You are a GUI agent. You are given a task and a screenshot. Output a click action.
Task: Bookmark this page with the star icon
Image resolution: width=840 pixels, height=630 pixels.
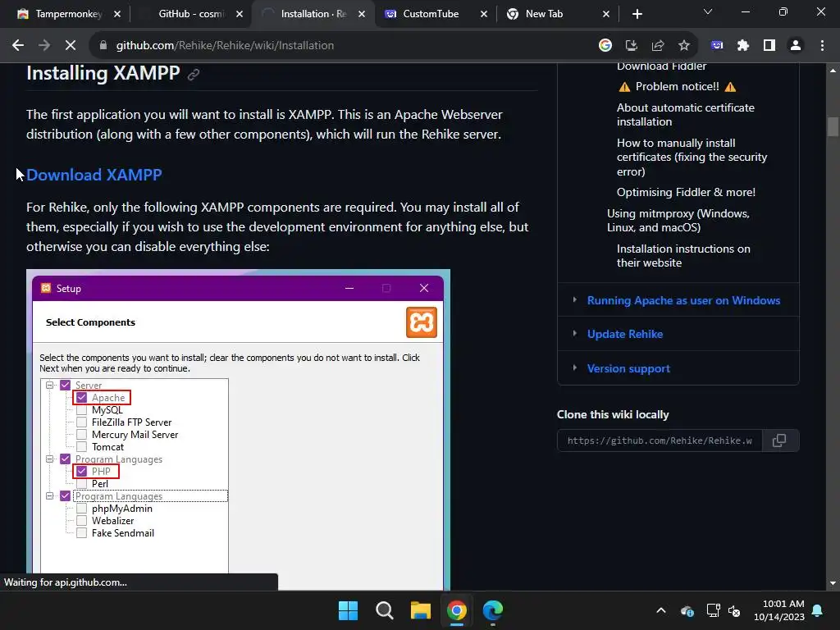click(684, 46)
